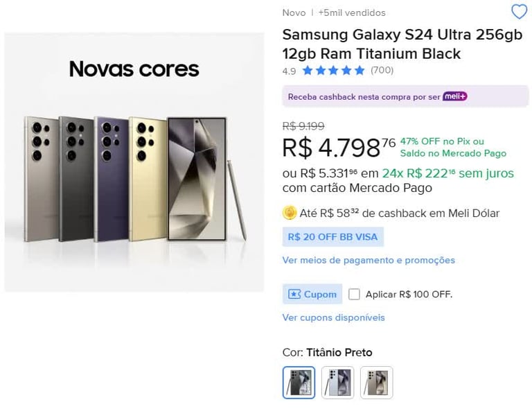Choose the violet phone color swatch
The image size is (532, 409).
coord(337,382)
